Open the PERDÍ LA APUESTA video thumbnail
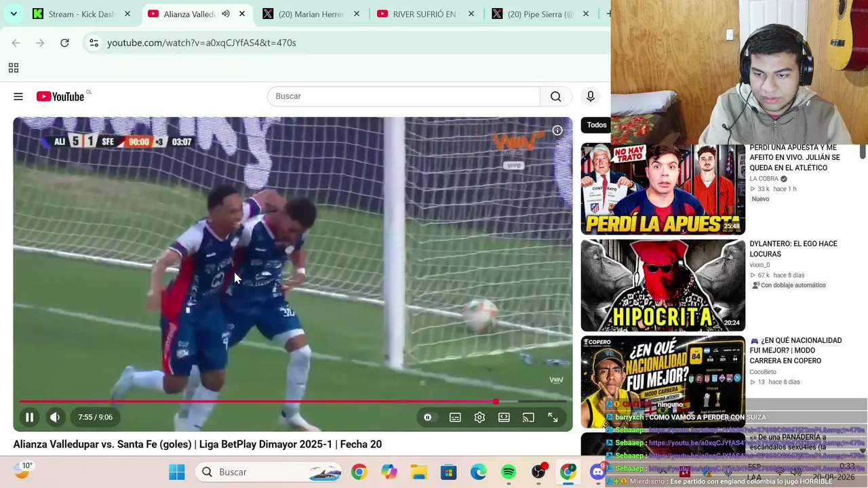This screenshot has height=488, width=868. pyautogui.click(x=663, y=189)
